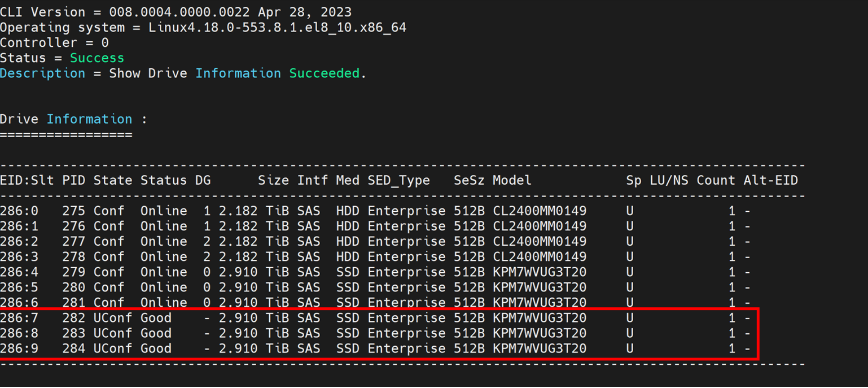Click the green Success status text
This screenshot has height=388, width=868.
(x=97, y=58)
